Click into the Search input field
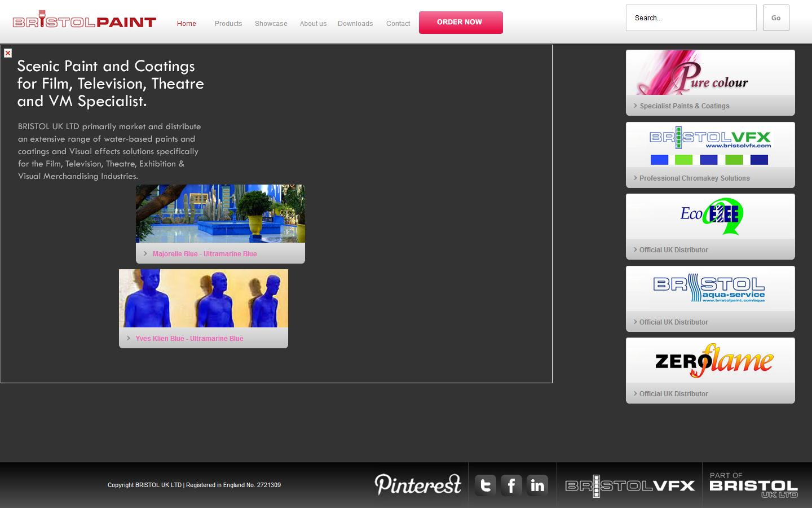The width and height of the screenshot is (812, 508). 691,18
